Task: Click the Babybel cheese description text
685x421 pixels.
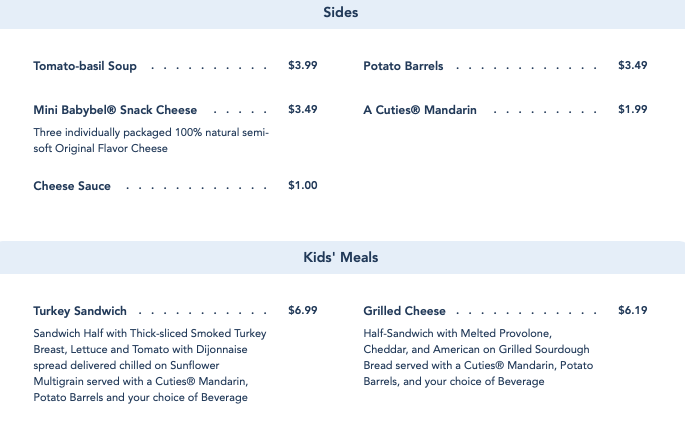Action: (150, 140)
